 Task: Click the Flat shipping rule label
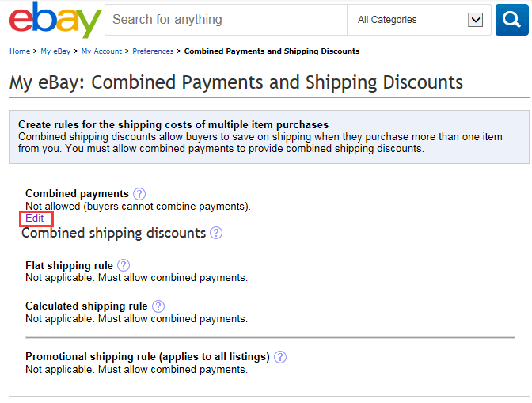coord(69,266)
